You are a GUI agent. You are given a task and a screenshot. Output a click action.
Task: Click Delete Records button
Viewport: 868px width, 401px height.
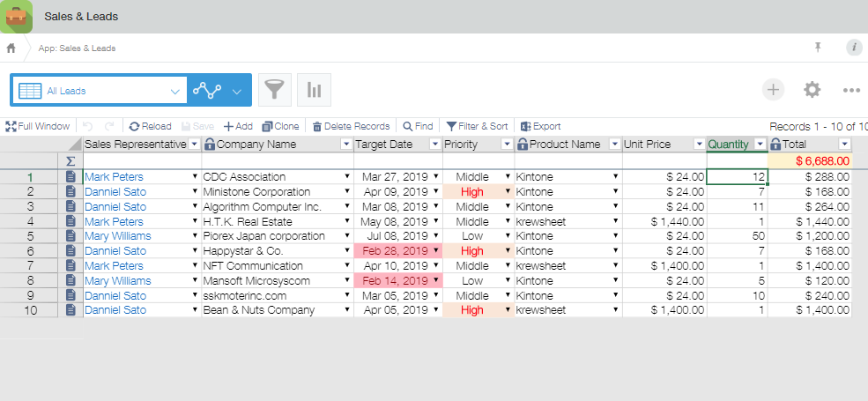(x=351, y=126)
